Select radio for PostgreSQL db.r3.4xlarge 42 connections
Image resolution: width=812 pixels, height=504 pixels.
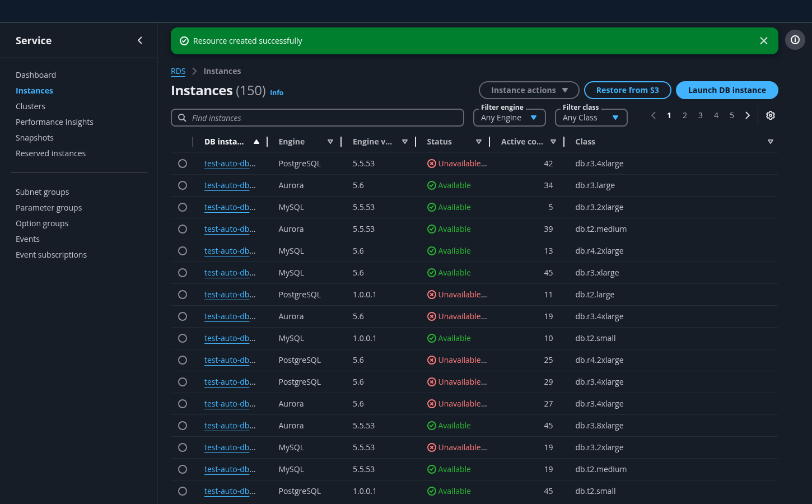tap(183, 164)
